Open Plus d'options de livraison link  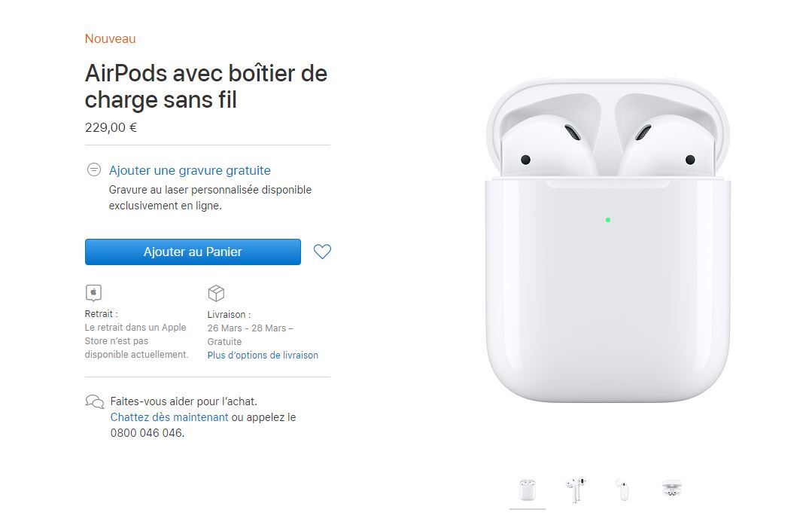263,356
